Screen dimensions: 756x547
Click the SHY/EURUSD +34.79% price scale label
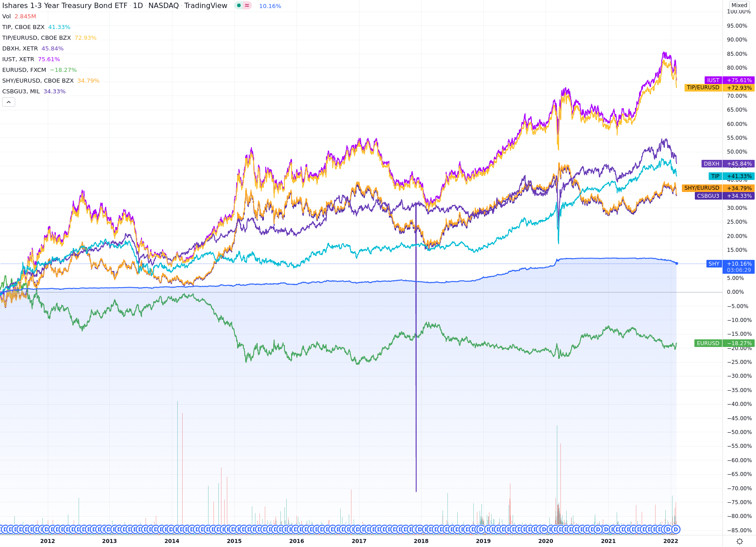click(x=718, y=188)
